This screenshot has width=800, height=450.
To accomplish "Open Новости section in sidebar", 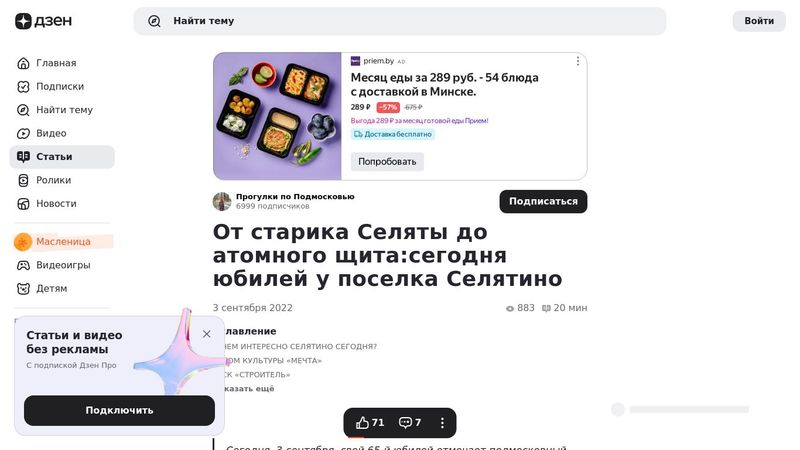I will coord(62,204).
